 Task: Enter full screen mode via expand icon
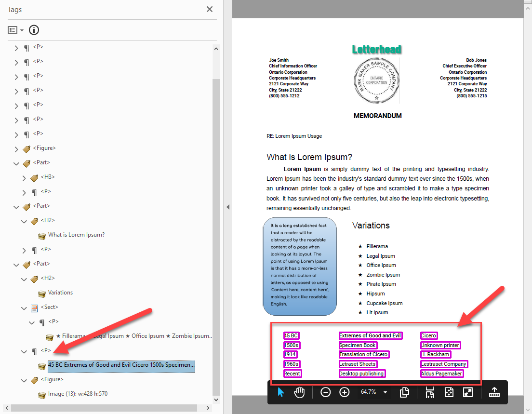468,392
